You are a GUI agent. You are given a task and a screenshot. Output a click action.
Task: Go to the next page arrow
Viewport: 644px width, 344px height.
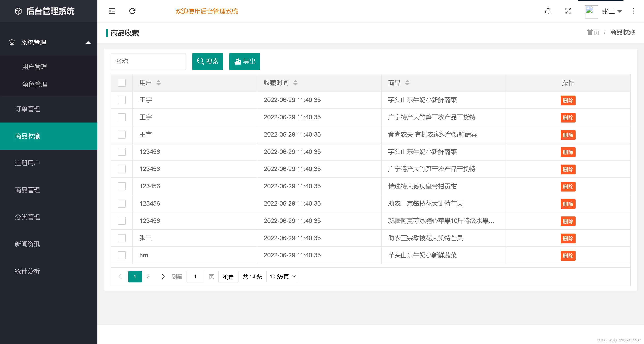click(163, 276)
